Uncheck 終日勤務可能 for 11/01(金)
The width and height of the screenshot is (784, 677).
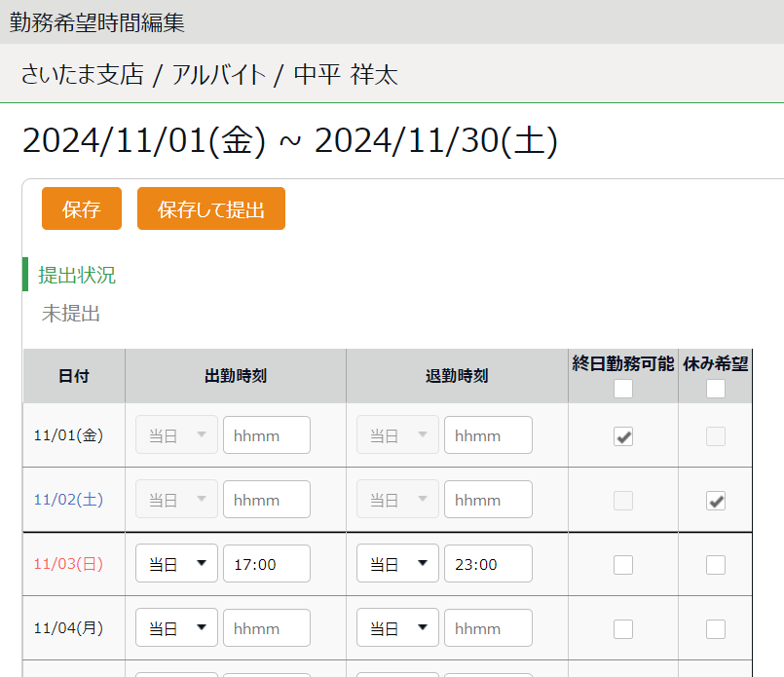point(623,436)
